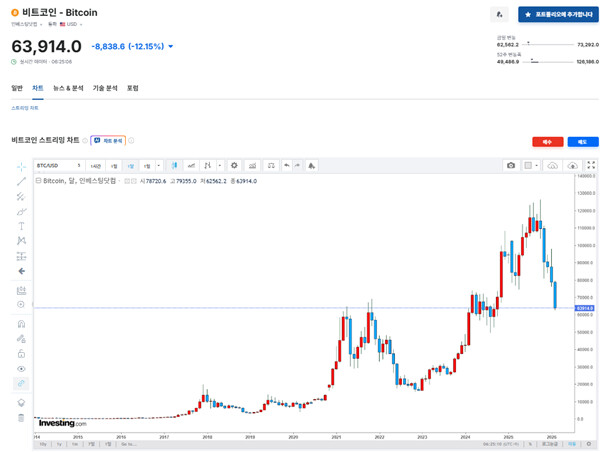Select the second interval button in chart toolbar
The image size is (600, 452).
pos(114,166)
